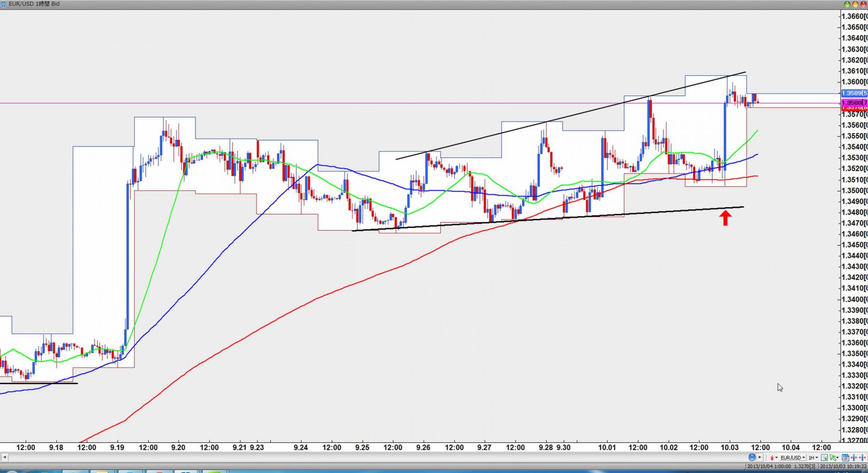The height and width of the screenshot is (473, 868).
Task: Click the 1.3500 price axis label
Action: 854,190
